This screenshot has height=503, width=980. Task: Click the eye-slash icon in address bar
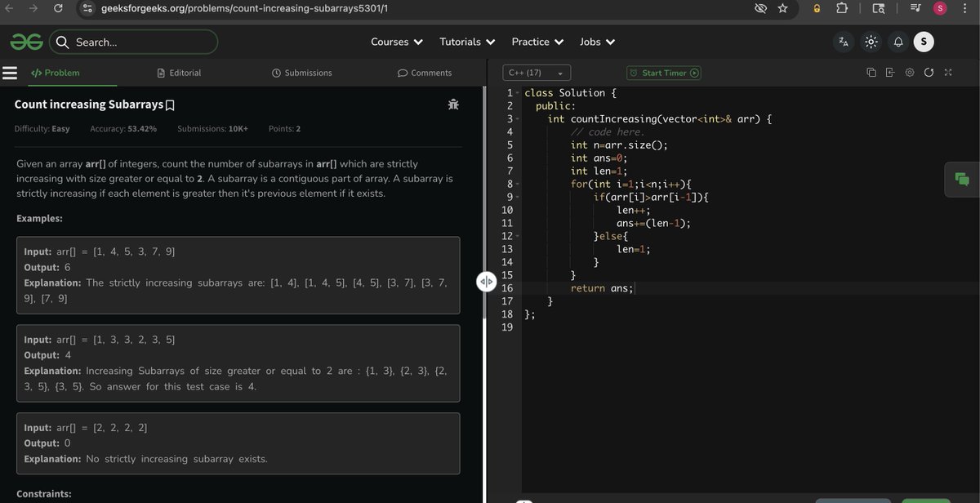coord(760,8)
